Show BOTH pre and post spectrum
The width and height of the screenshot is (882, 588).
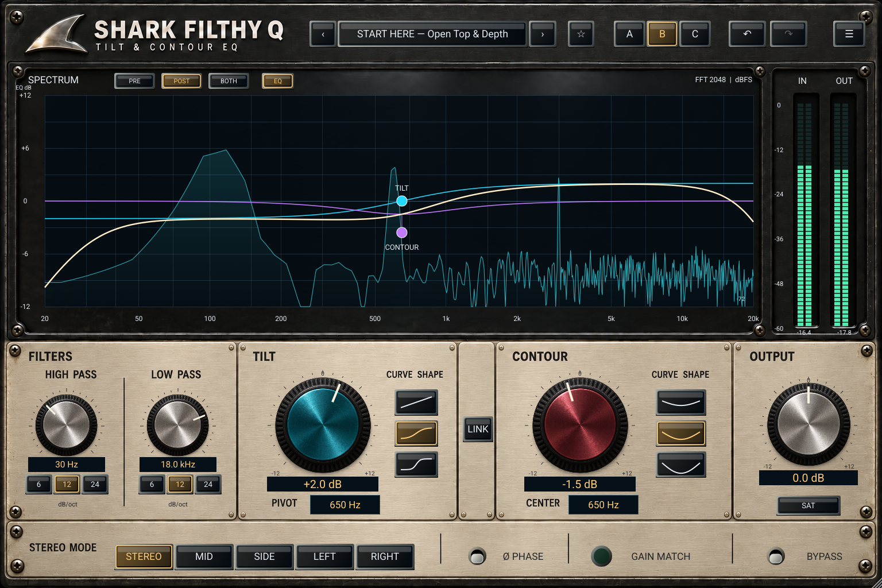point(229,81)
